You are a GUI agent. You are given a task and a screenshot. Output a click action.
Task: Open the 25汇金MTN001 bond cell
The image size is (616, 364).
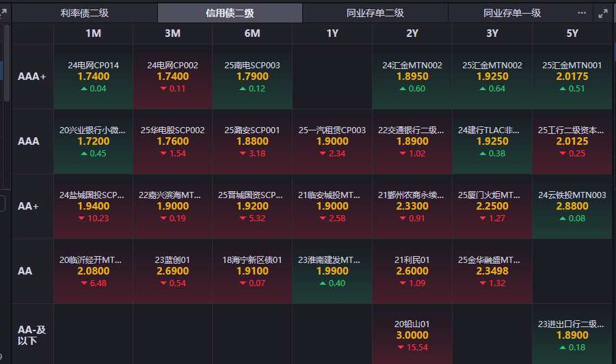point(572,76)
